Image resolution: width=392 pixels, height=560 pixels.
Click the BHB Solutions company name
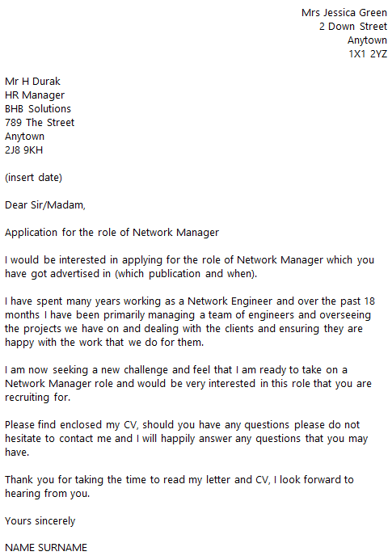38,109
